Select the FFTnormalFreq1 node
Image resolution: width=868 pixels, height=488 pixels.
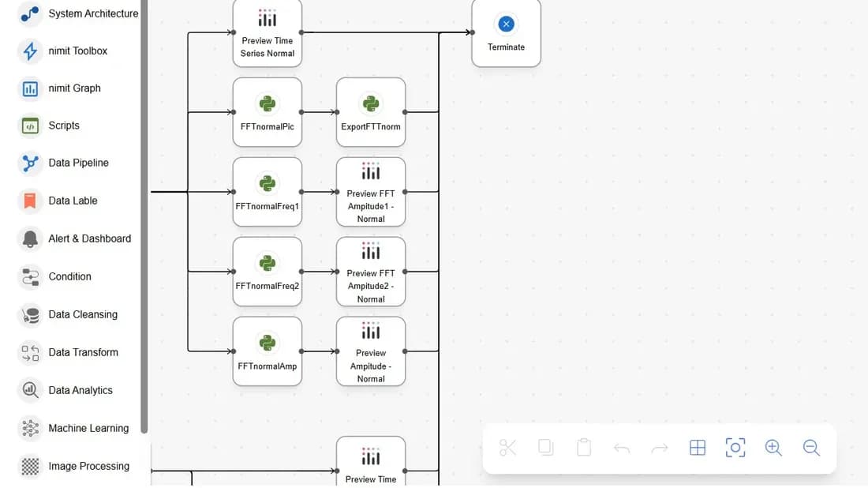[268, 192]
